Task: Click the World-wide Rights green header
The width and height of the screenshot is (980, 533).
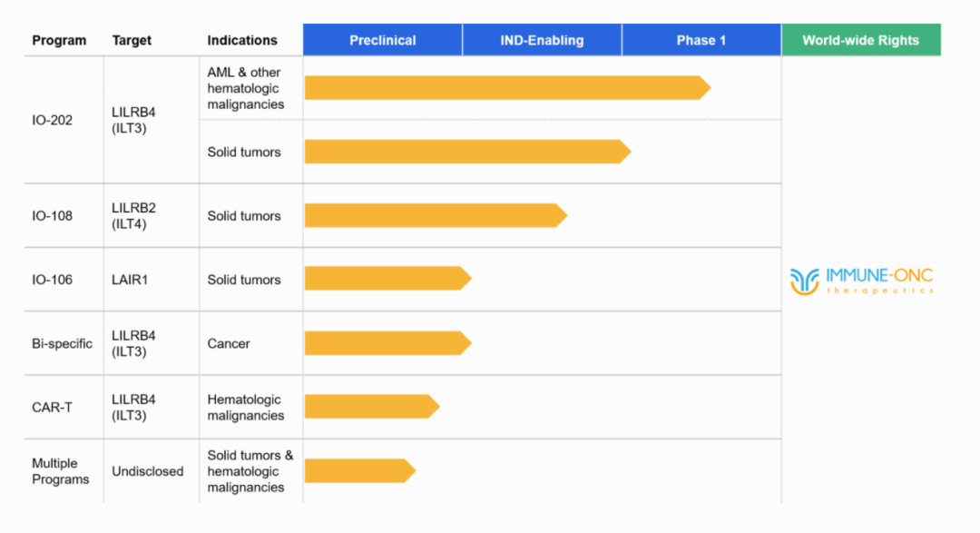Action: coord(860,40)
